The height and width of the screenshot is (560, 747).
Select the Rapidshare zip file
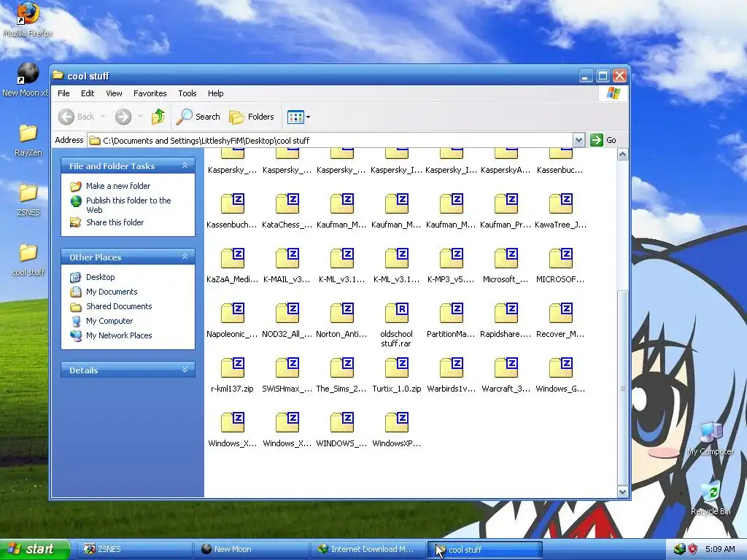coord(506,321)
